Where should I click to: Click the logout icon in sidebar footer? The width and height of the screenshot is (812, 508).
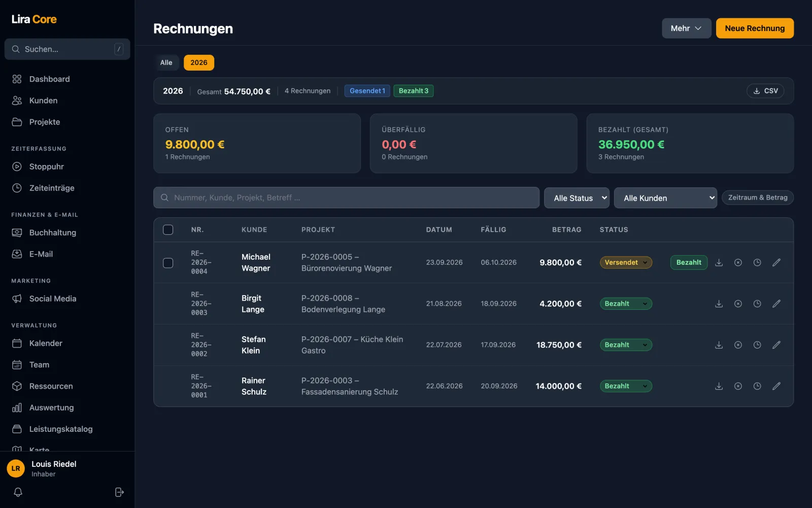119,492
